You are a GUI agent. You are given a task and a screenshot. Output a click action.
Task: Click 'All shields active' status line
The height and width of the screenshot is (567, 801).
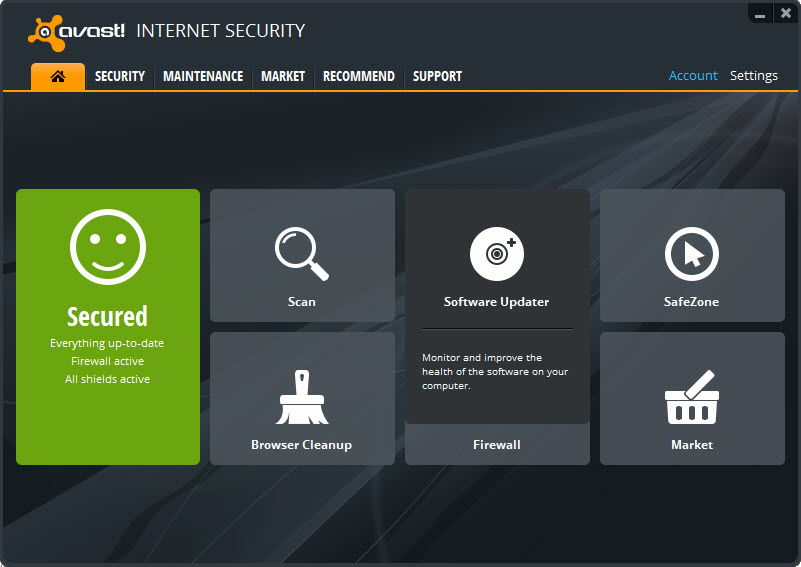[107, 379]
